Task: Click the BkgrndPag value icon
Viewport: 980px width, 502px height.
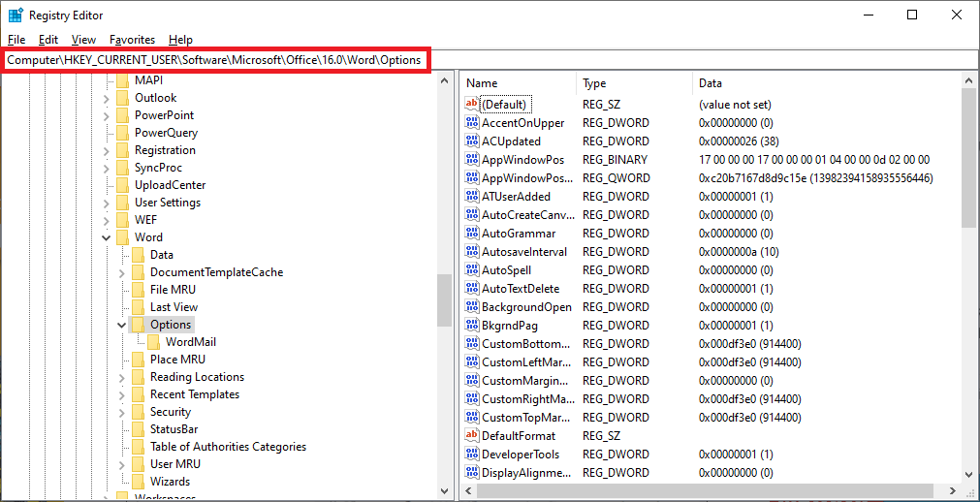Action: click(471, 325)
